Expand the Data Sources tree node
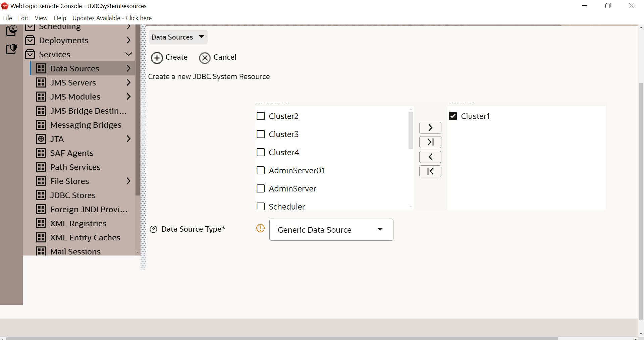This screenshot has width=644, height=340. pos(128,68)
